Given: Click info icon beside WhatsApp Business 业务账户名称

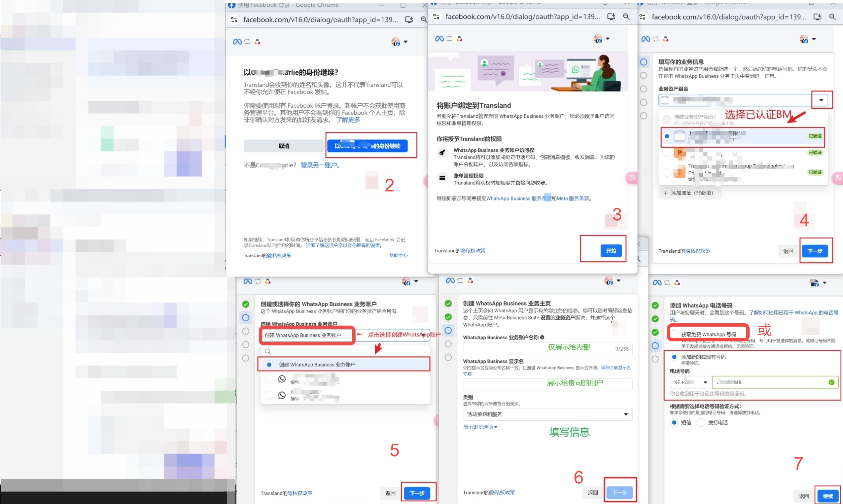Looking at the screenshot, I should pyautogui.click(x=542, y=338).
